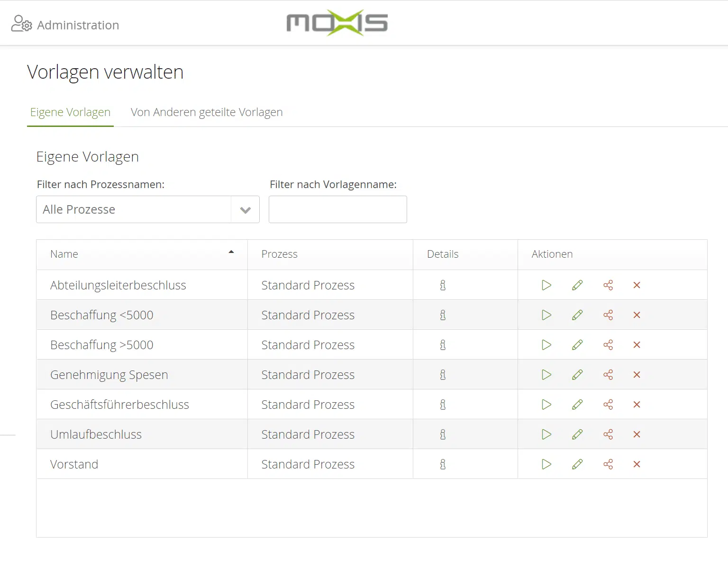
Task: Open the Alle Prozesse filter dropdown
Action: pyautogui.click(x=148, y=209)
